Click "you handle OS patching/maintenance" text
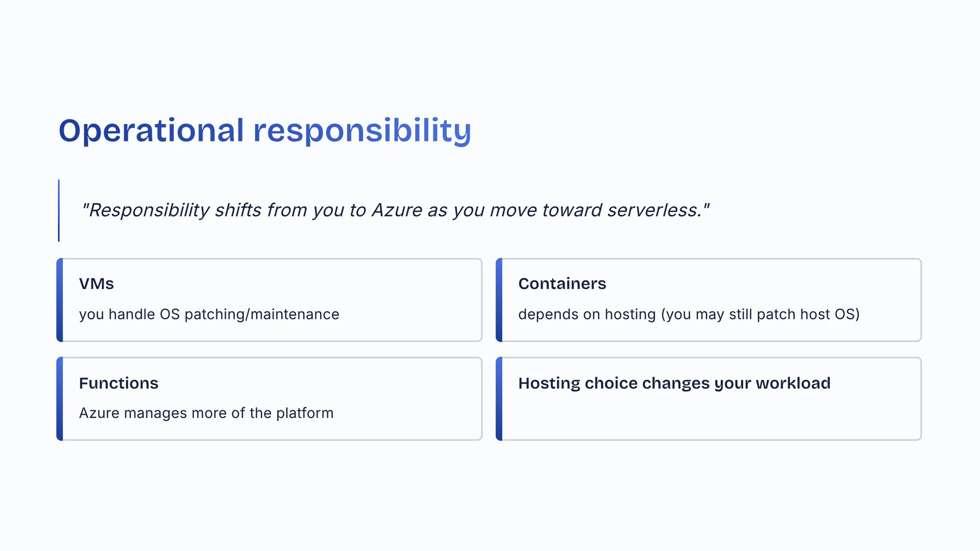 [x=209, y=314]
